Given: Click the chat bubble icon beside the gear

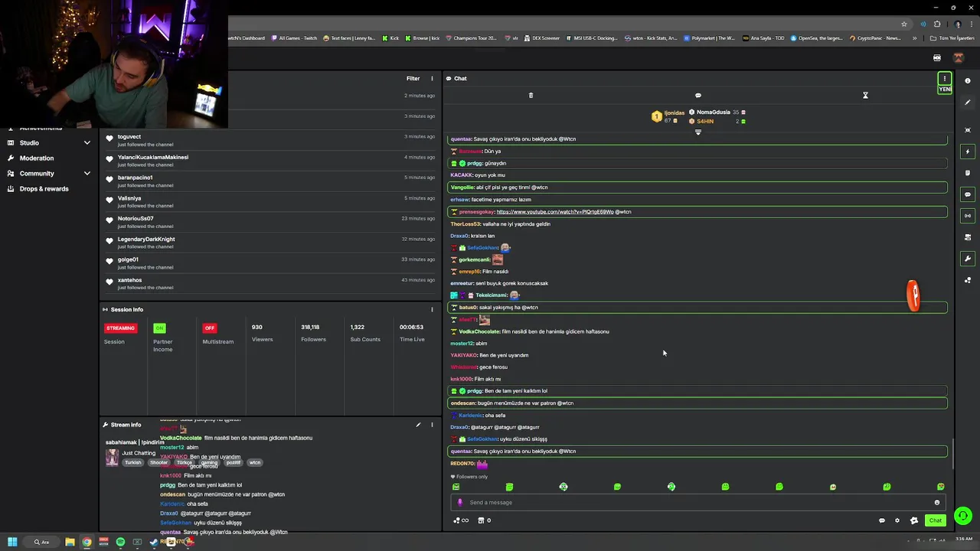Looking at the screenshot, I should pyautogui.click(x=882, y=520).
